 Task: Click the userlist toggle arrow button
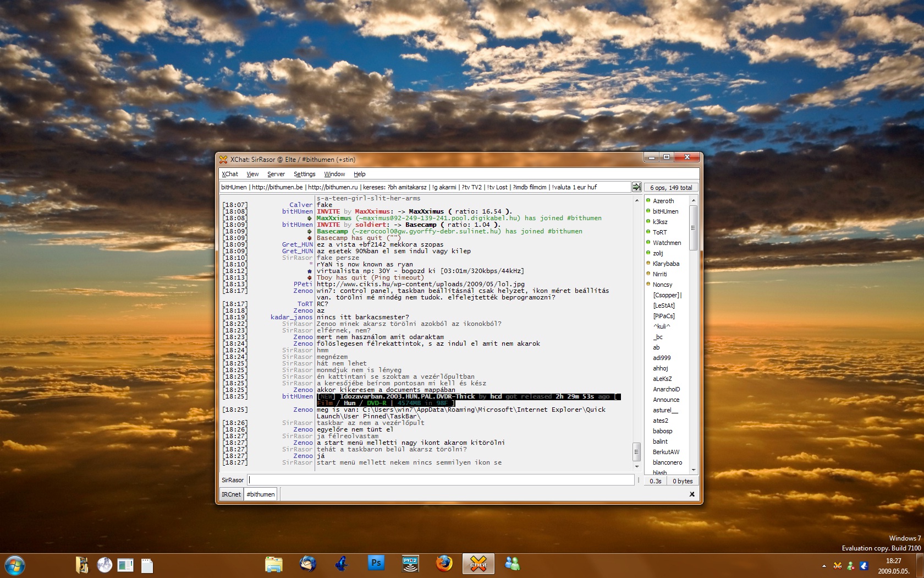[636, 187]
